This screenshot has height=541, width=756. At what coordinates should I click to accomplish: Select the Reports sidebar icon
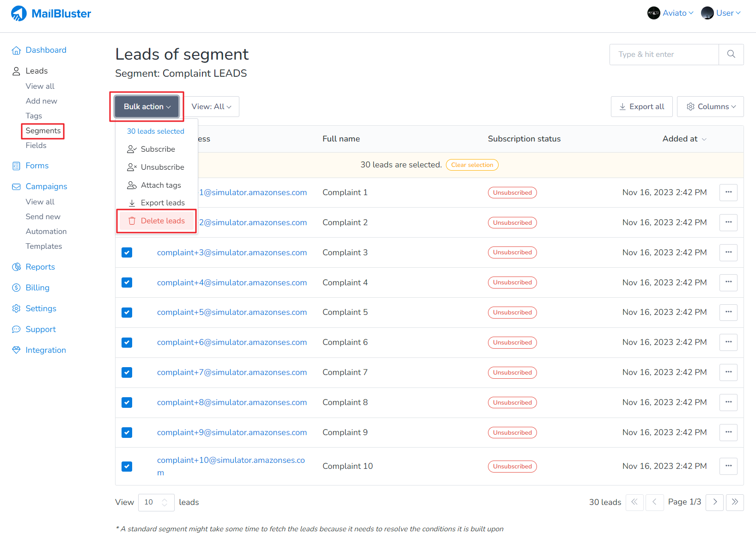pos(16,267)
